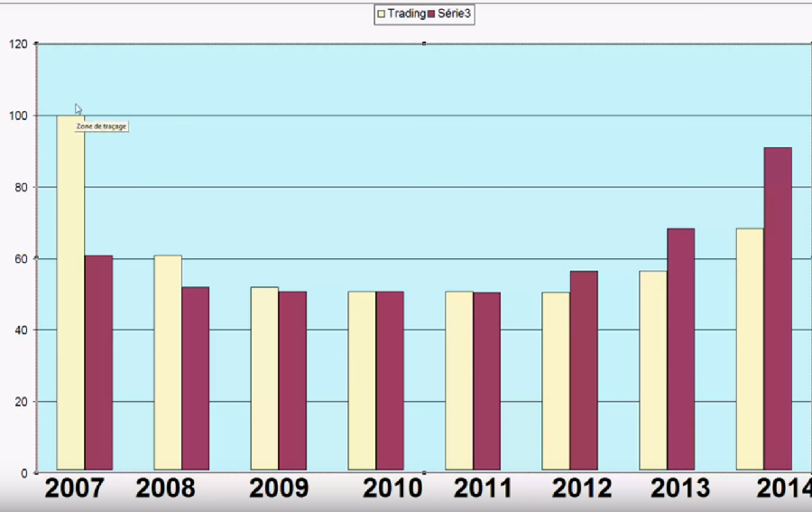Click the 2010 category axis label
The image size is (812, 512).
point(392,489)
